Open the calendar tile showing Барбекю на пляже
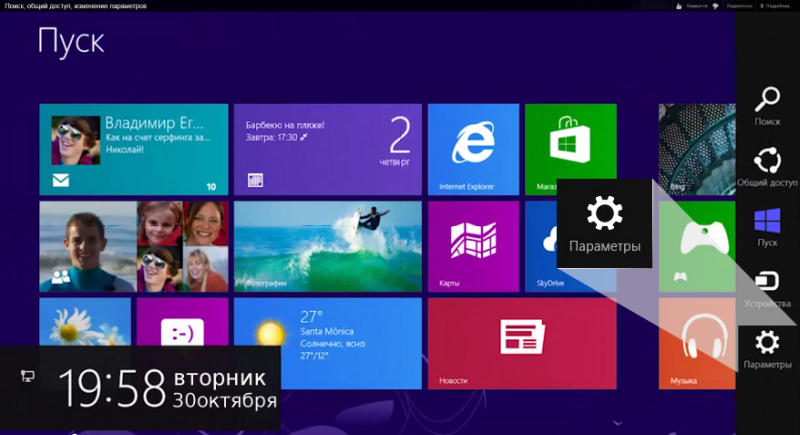This screenshot has width=800, height=435. click(328, 149)
